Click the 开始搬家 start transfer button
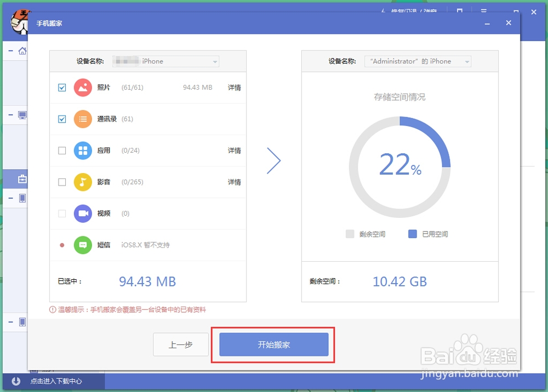This screenshot has height=392, width=548. coord(273,345)
